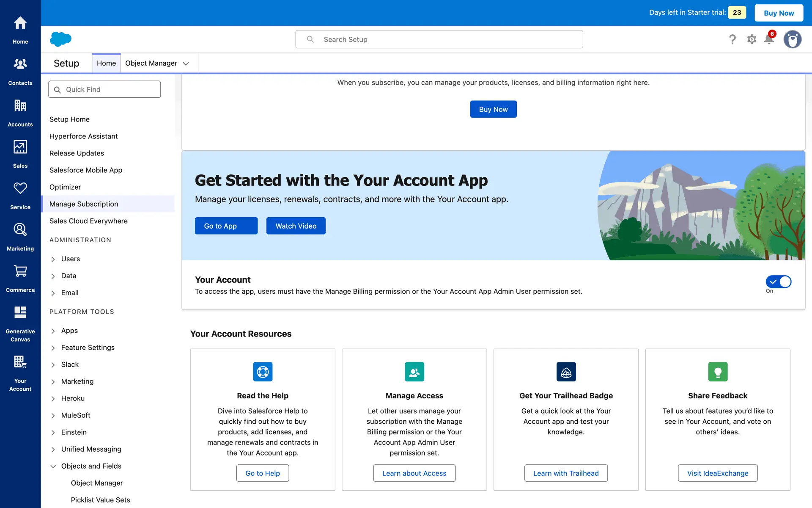
Task: Expand the Feature Settings section
Action: (53, 348)
